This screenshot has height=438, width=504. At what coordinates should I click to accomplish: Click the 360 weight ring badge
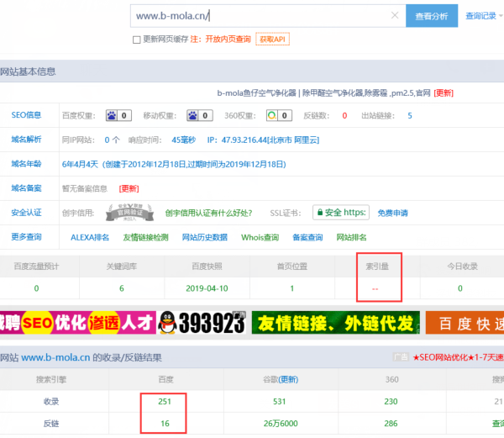[279, 115]
